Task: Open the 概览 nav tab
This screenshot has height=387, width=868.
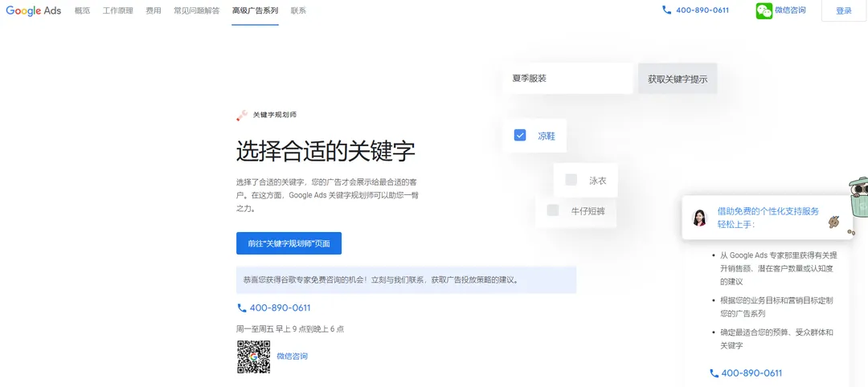Action: (x=82, y=10)
